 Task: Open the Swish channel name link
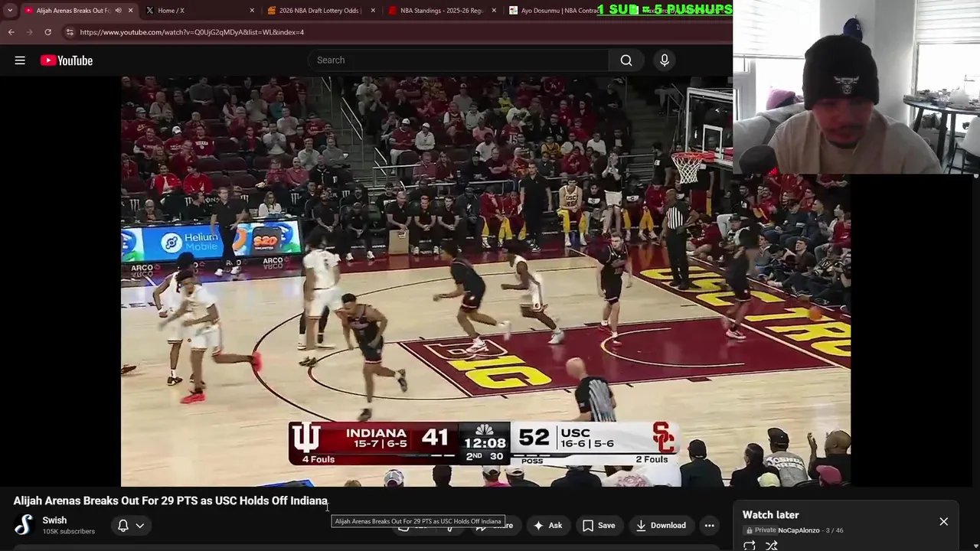pos(54,520)
